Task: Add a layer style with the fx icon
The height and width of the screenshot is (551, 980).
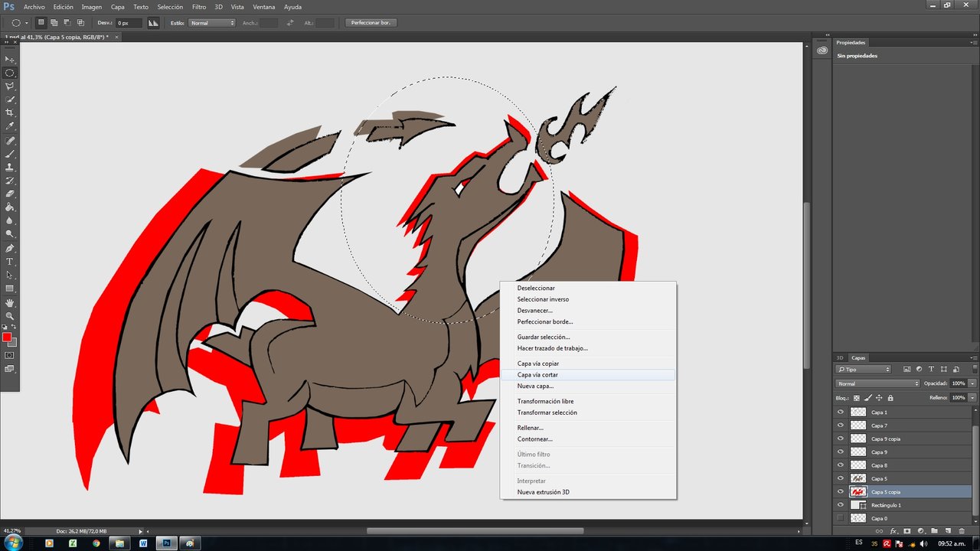Action: click(x=893, y=530)
